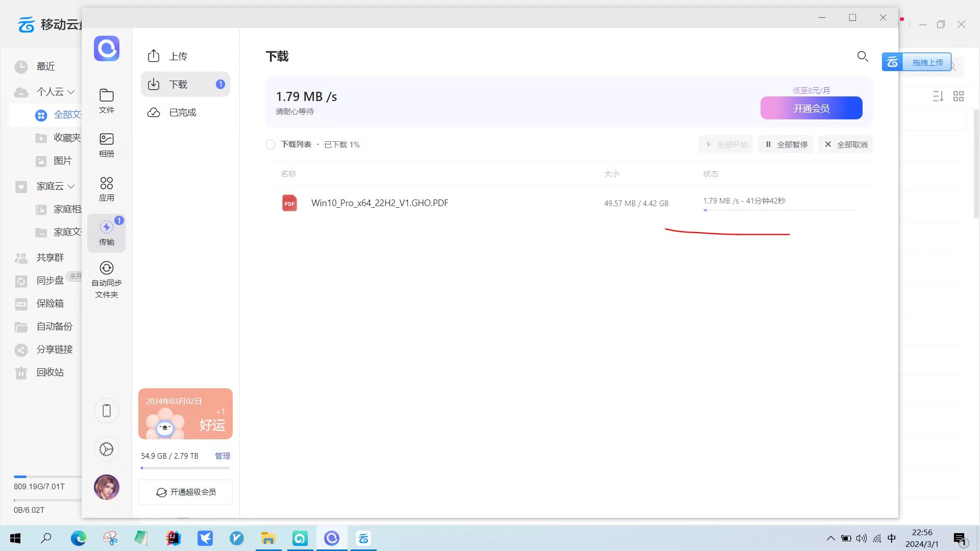Switch to grid view in 移动云盘 window
980x551 pixels.
pos(959,96)
